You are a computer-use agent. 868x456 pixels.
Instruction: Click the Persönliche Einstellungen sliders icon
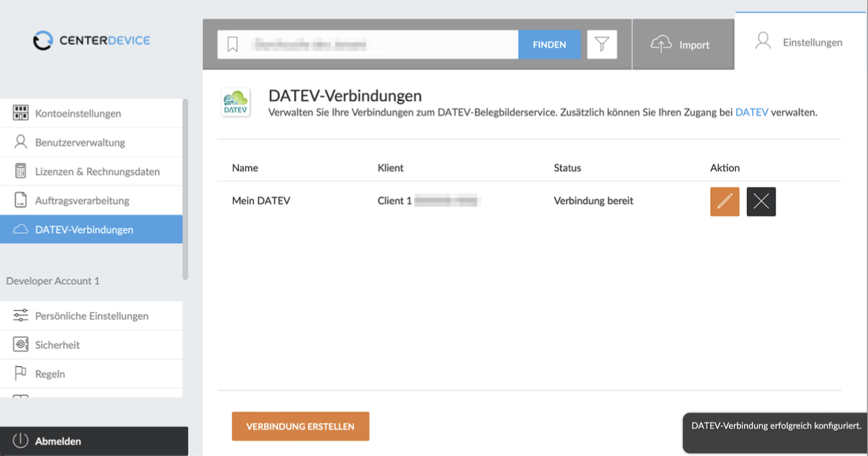[21, 315]
